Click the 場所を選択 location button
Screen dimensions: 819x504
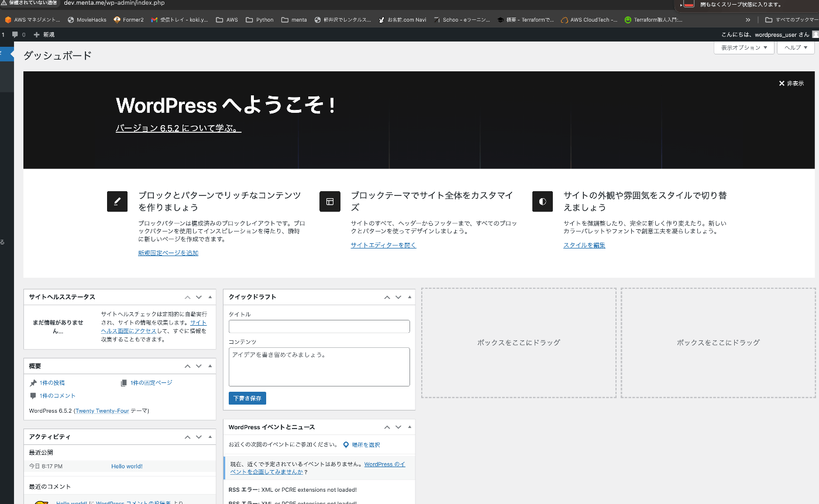(362, 445)
